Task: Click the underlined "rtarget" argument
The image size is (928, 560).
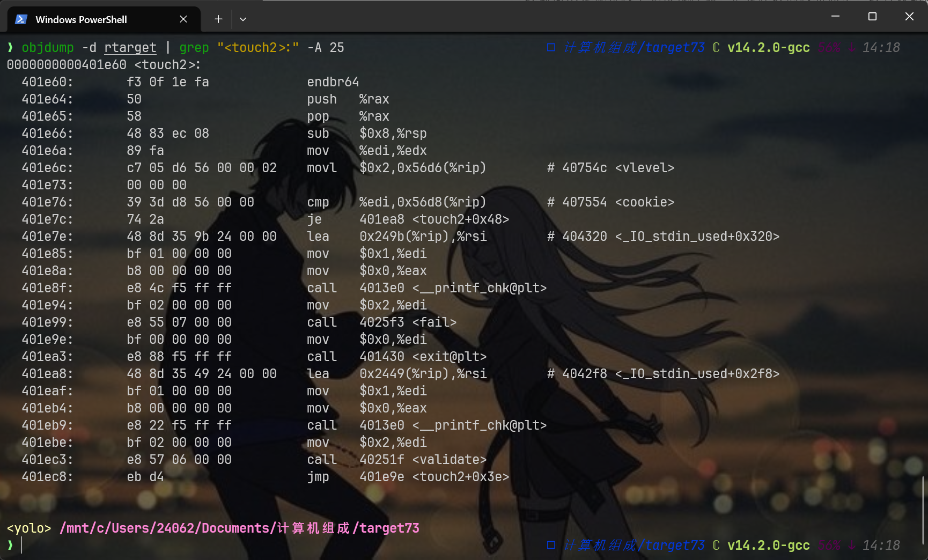Action: click(x=130, y=48)
